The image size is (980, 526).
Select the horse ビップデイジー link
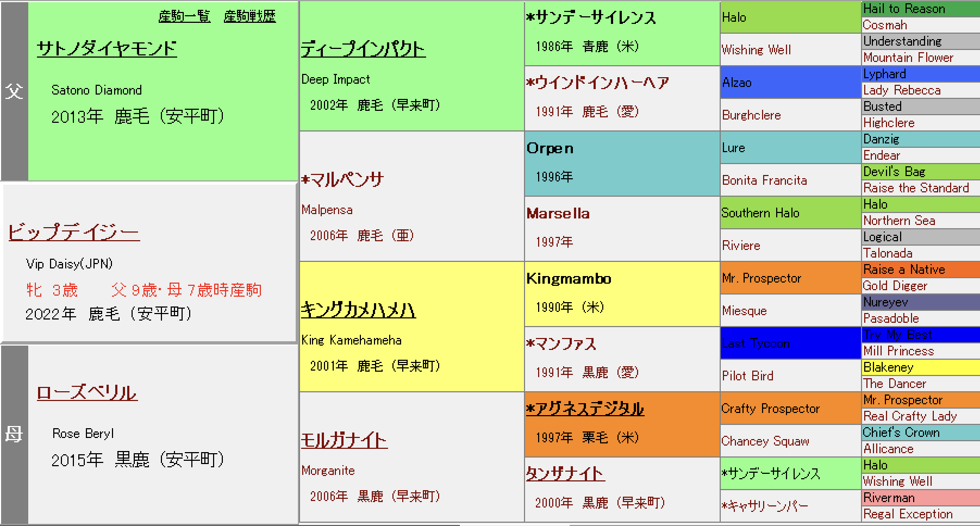74,232
